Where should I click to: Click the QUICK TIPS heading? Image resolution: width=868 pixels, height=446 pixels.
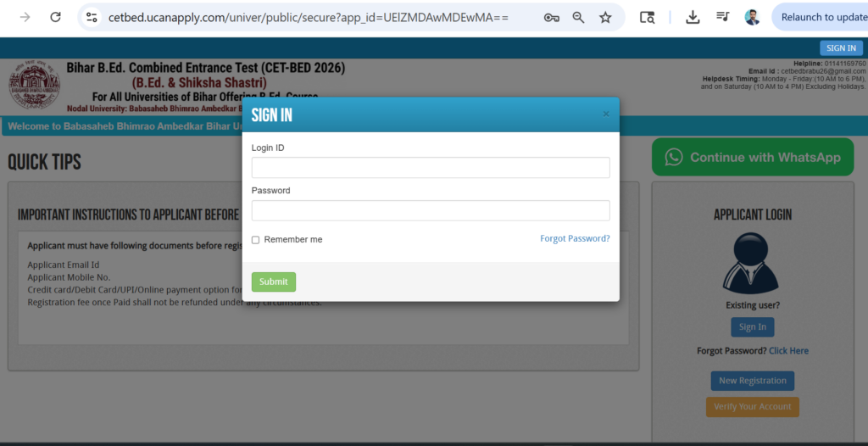click(44, 162)
